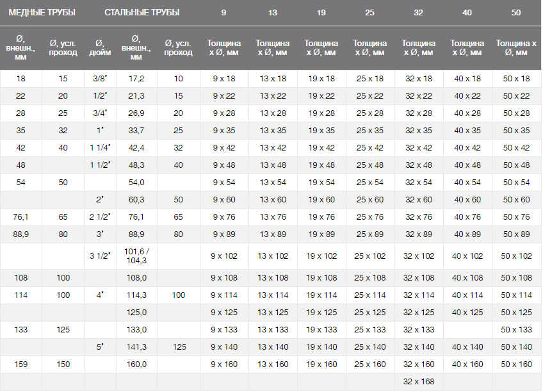The image size is (543, 392).
Task: Select the 3/8" inch size cell
Action: (x=99, y=79)
